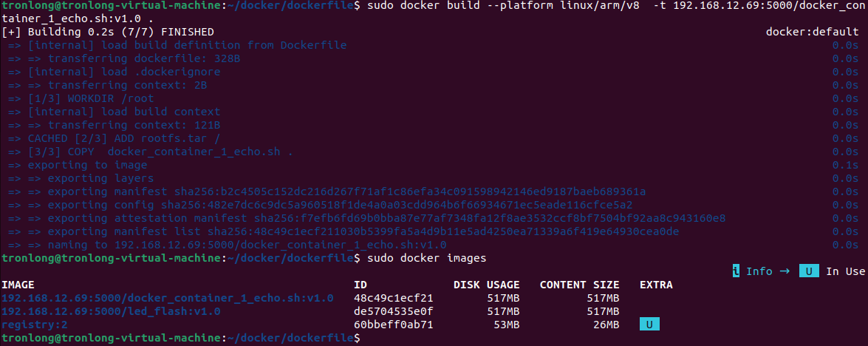This screenshot has height=346, width=868.
Task: Click the 192.168.12.69:5000/docker_container_1_echo.sh:v1.0 image name
Action: pyautogui.click(x=167, y=298)
